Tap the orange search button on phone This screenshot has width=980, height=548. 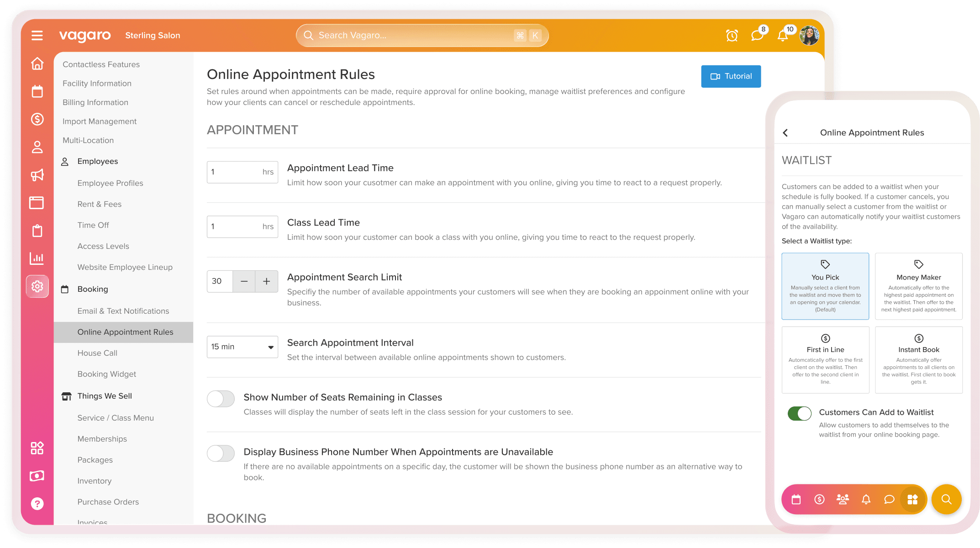[x=946, y=499]
